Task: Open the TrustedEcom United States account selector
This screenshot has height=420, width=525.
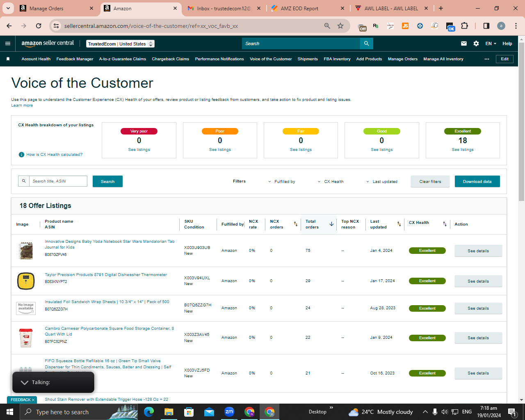Action: pyautogui.click(x=121, y=44)
